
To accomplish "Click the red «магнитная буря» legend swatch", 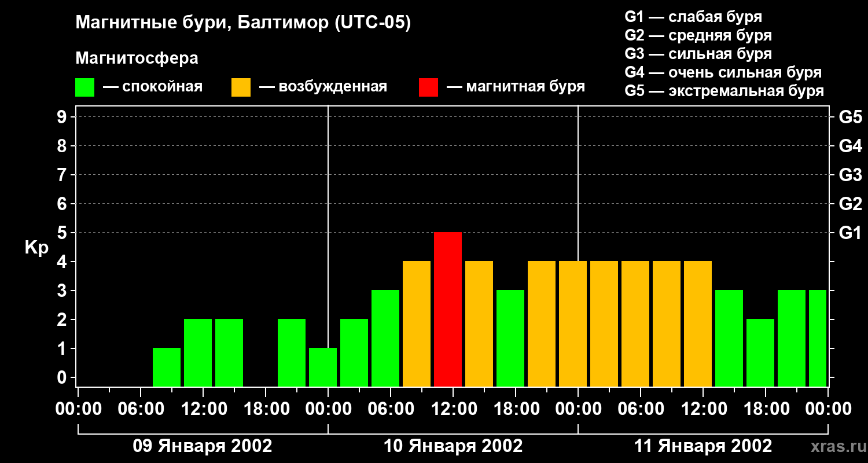I will (428, 87).
